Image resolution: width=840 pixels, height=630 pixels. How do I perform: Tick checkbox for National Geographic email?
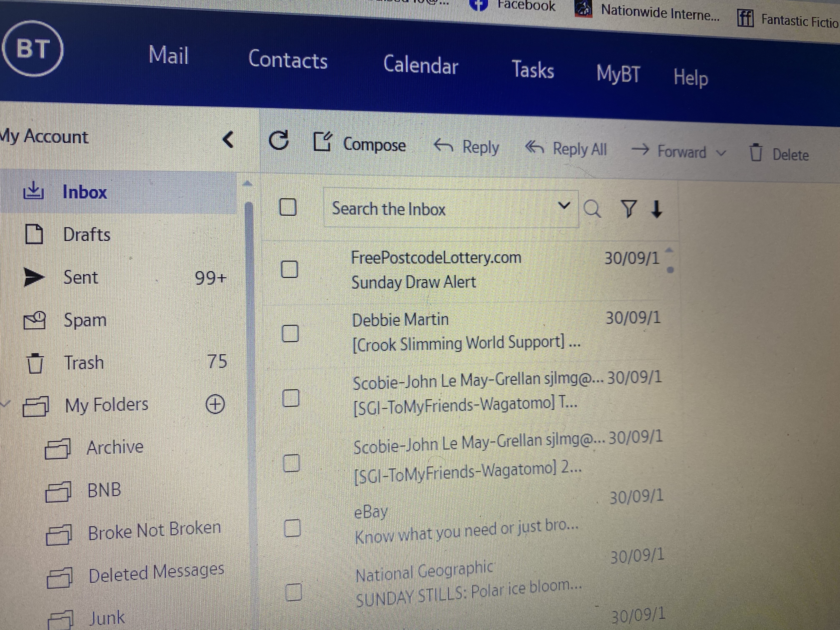click(293, 592)
